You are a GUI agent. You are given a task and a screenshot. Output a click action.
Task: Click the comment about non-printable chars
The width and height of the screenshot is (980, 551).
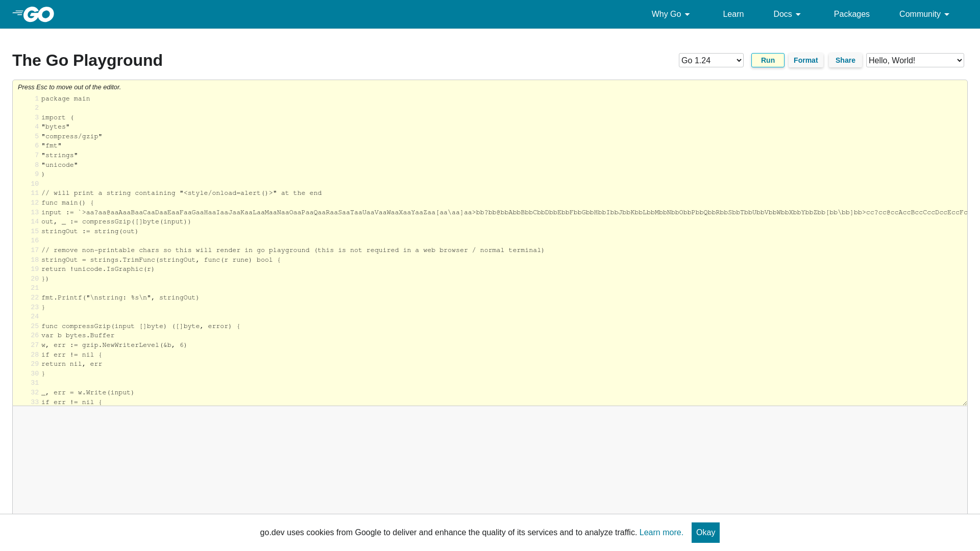point(293,251)
